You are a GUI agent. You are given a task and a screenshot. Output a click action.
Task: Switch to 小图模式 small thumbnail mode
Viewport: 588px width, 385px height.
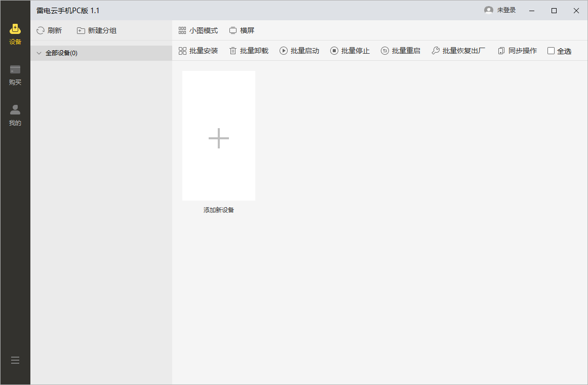[199, 30]
